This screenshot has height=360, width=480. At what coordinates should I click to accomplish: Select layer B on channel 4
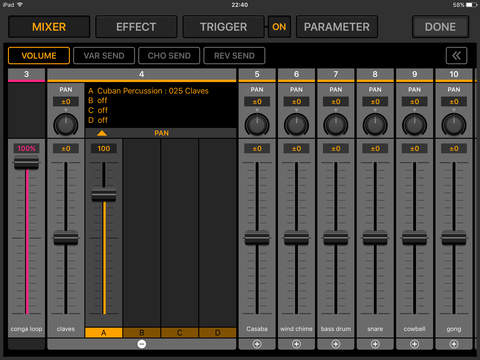click(142, 333)
